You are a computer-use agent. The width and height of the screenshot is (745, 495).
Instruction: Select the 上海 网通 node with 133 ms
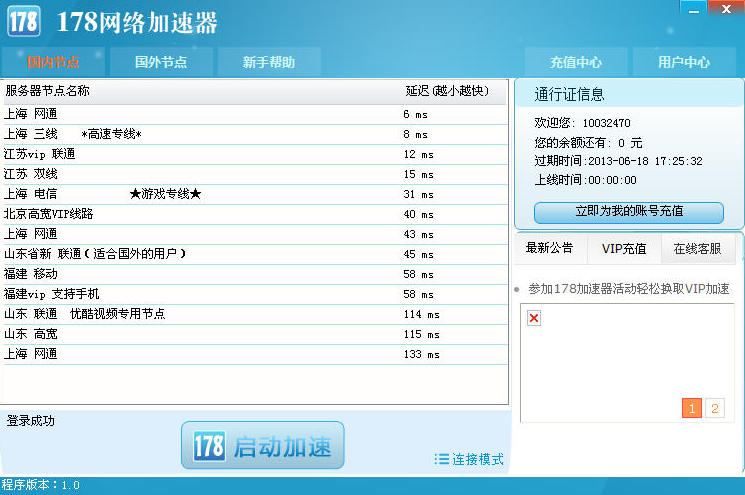(256, 354)
